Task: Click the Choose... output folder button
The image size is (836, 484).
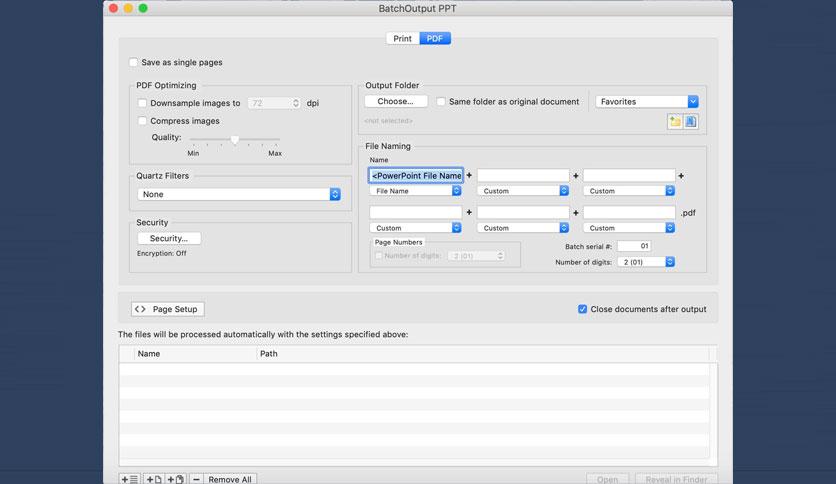Action: pos(396,101)
